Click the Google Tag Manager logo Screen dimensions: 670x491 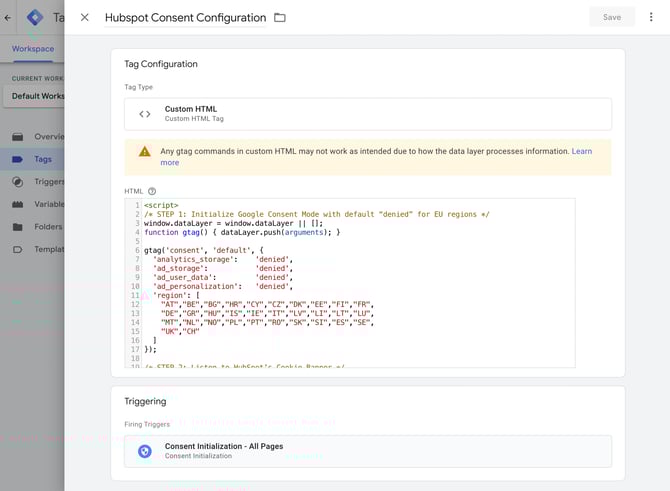point(35,17)
